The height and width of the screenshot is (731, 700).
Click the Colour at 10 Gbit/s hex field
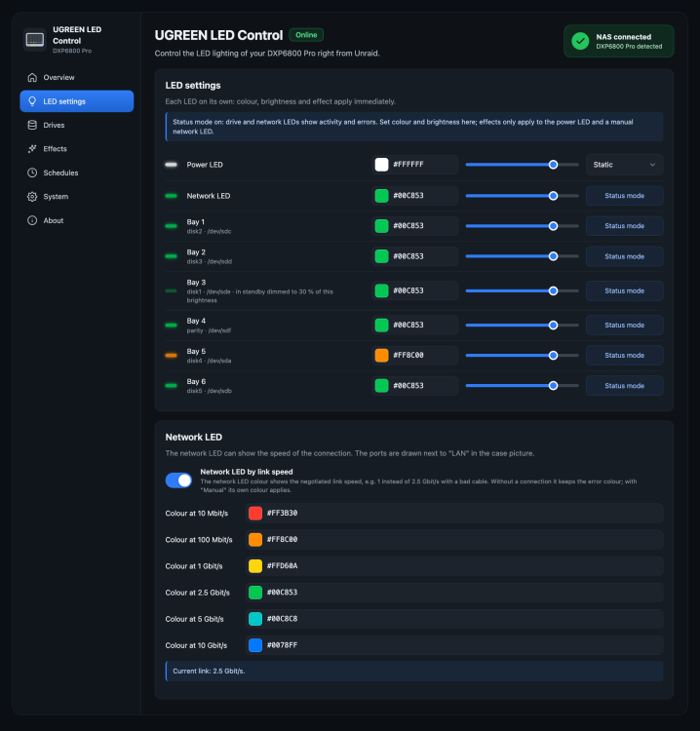coord(454,645)
